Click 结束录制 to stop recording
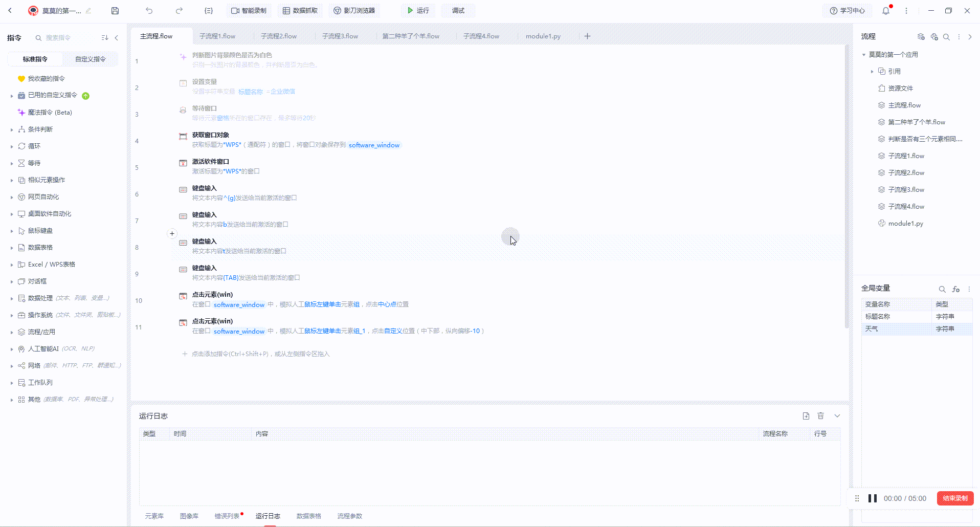Screen dimensions: 980x527 click(954, 498)
